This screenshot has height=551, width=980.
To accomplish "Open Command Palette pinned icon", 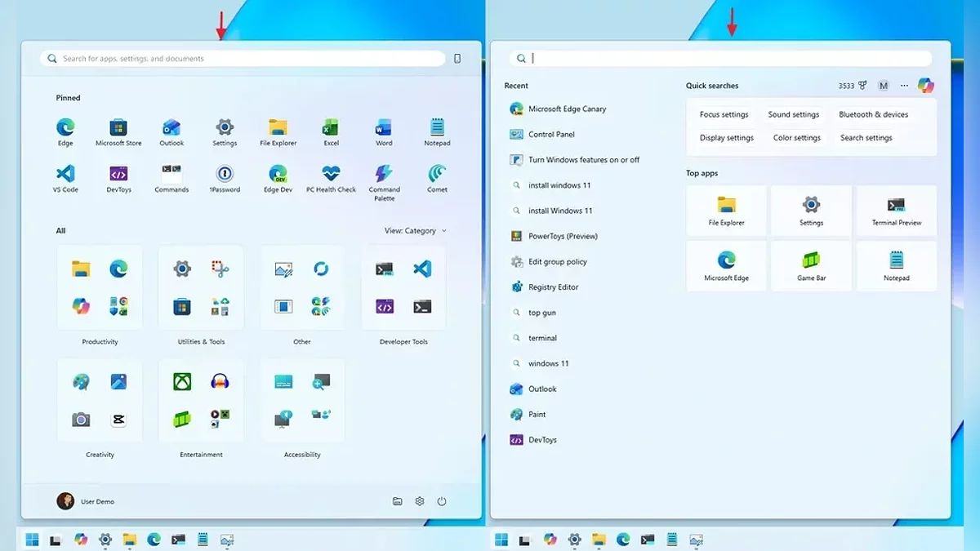I will tap(384, 175).
